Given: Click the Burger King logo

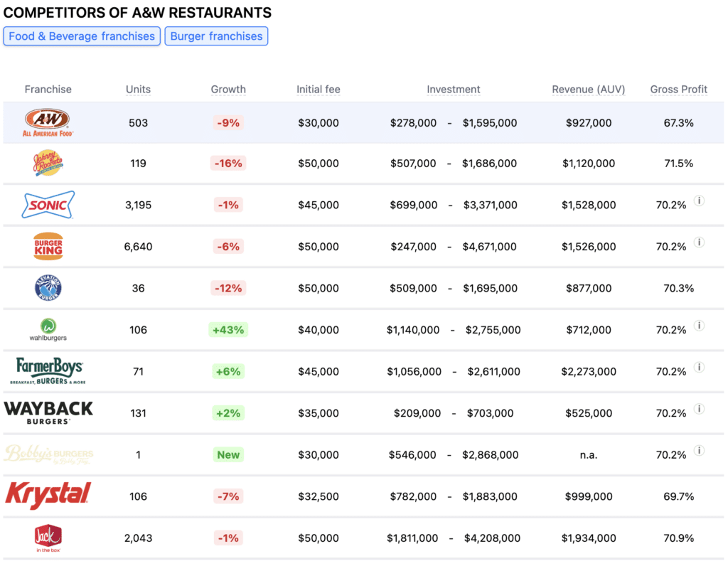Looking at the screenshot, I should [48, 246].
